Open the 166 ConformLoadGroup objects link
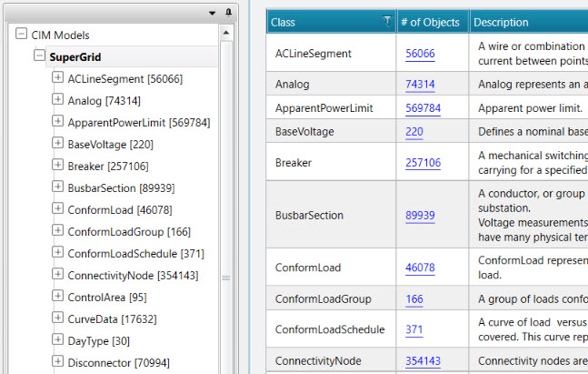The width and height of the screenshot is (588, 374). (414, 298)
